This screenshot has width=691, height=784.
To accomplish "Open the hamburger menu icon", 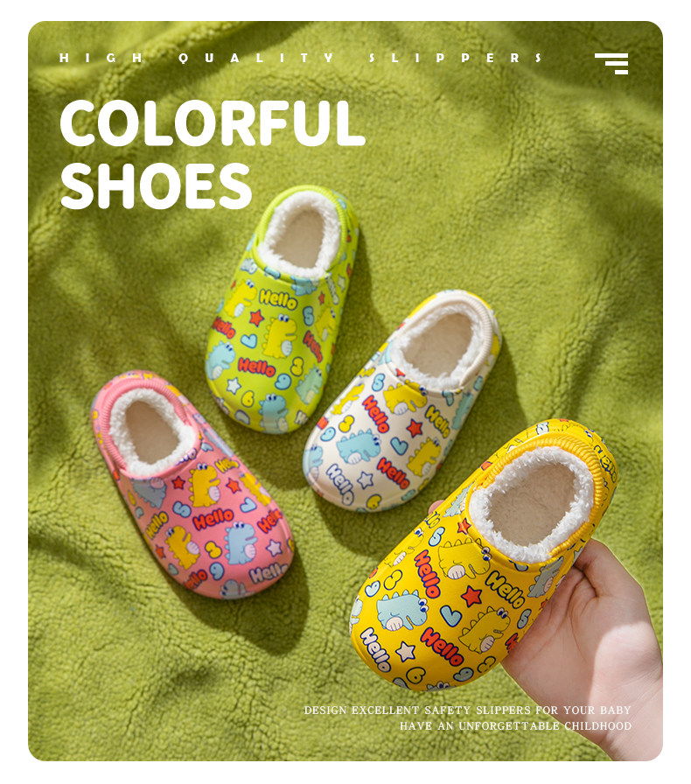I will [611, 64].
